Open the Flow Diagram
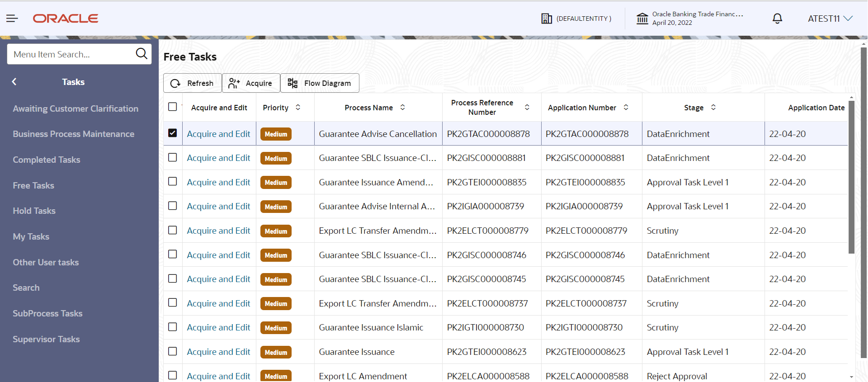Screen dimensions: 868x382 (320, 83)
